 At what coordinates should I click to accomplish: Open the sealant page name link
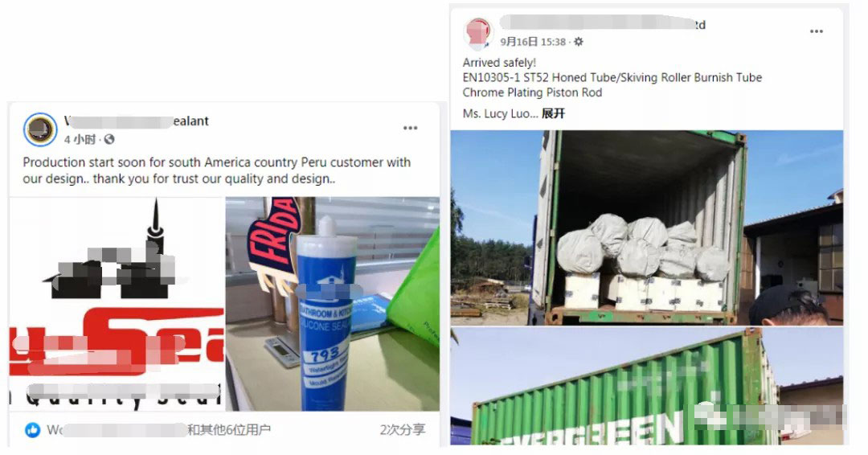137,121
